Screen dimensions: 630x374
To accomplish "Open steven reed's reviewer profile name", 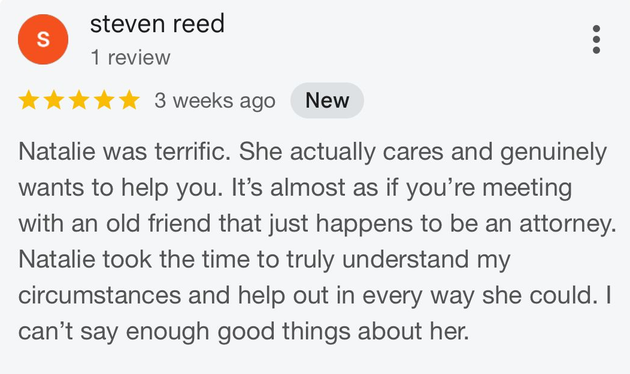I will [157, 24].
